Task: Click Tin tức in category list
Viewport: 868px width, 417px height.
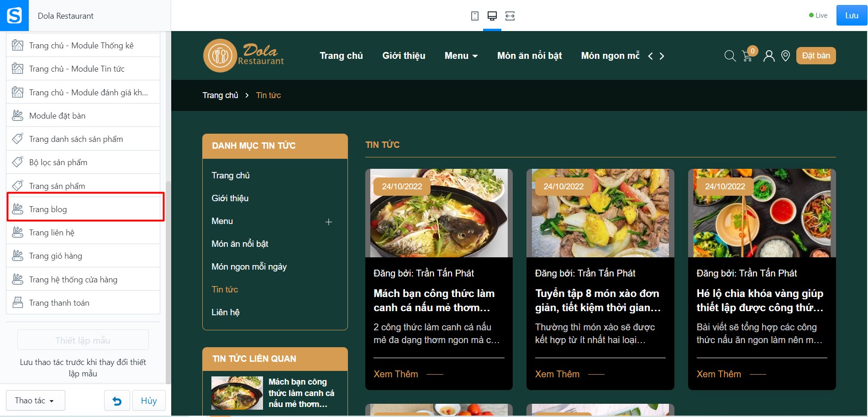Action: tap(225, 289)
